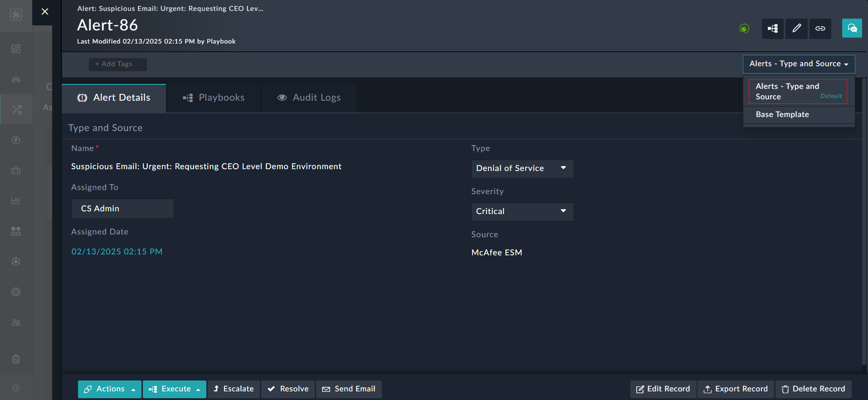Open the lifebuoy wheel sidebar icon

point(16,292)
